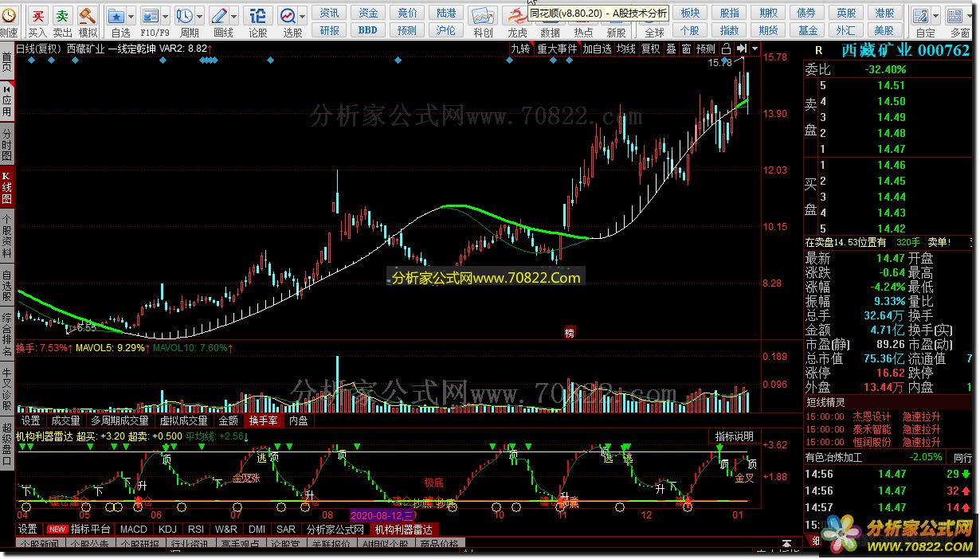Image resolution: width=980 pixels, height=559 pixels.
Task: Expand the 周期 period dropdown arrow
Action: [x=200, y=16]
